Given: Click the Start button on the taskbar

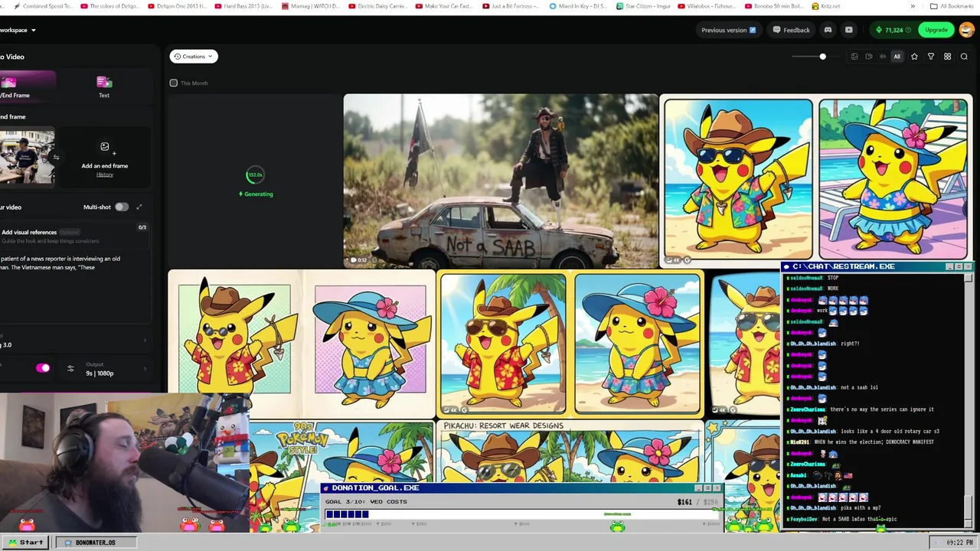Looking at the screenshot, I should tap(25, 542).
